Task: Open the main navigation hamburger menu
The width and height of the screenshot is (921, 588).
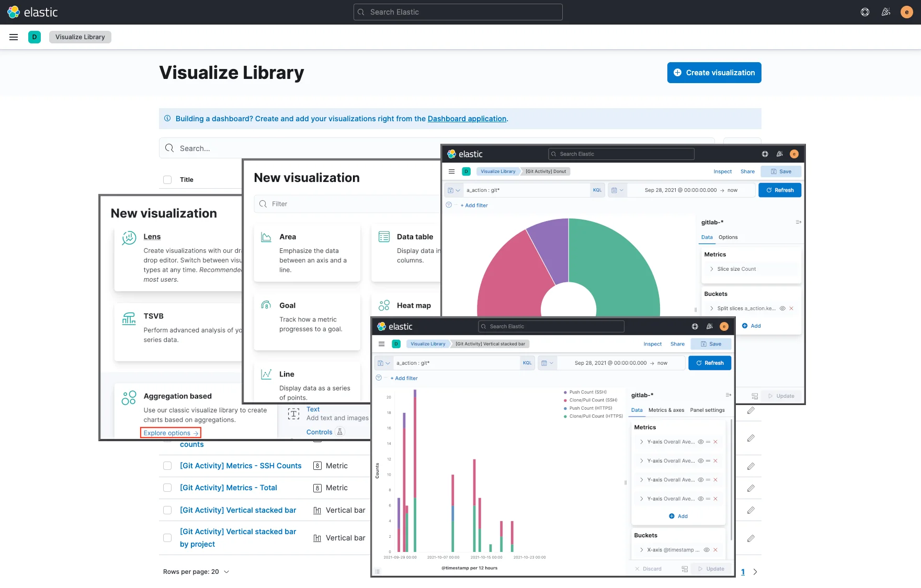Action: point(14,37)
